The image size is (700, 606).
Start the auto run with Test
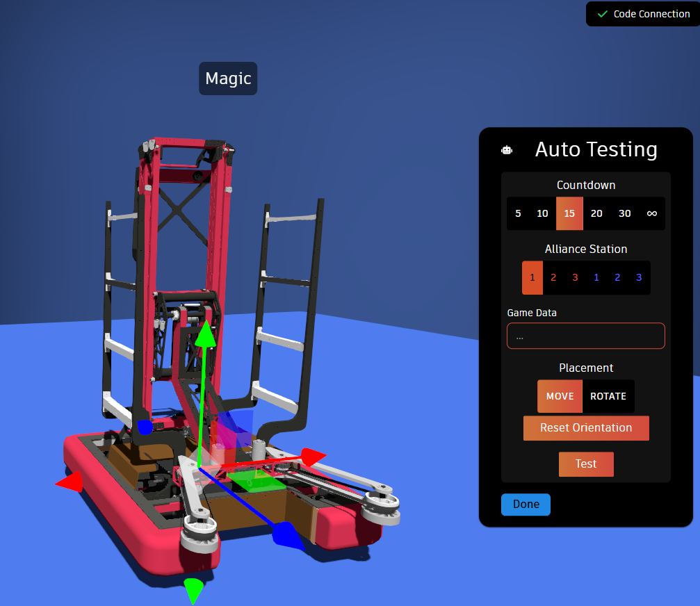(x=586, y=464)
